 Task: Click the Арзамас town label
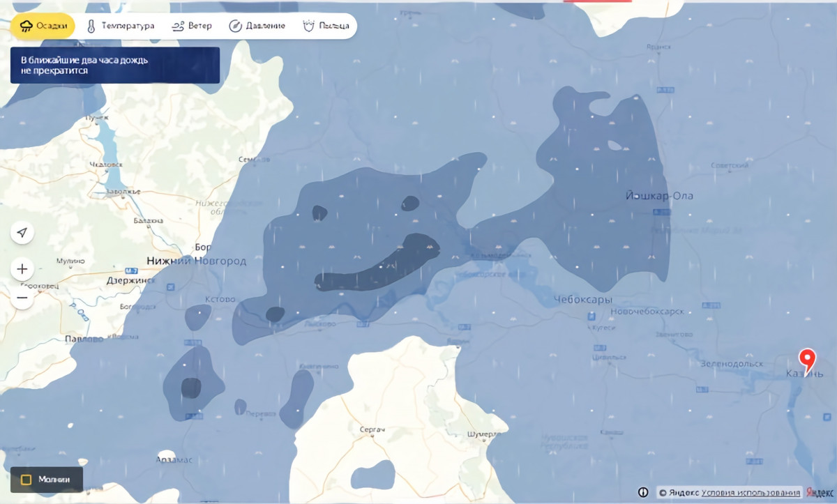click(175, 460)
